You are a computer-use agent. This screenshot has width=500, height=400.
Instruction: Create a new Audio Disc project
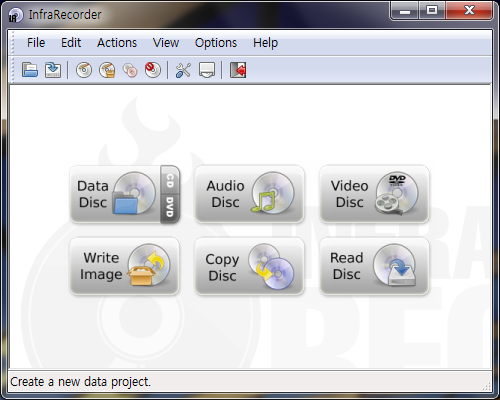point(249,194)
